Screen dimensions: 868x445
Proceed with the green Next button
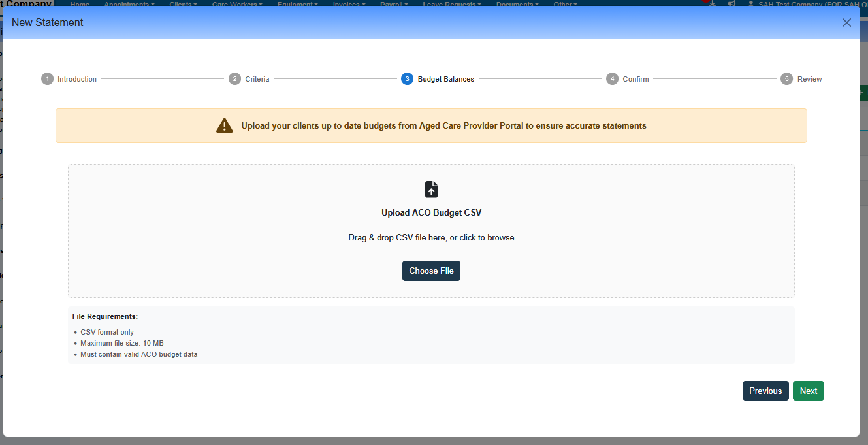808,391
